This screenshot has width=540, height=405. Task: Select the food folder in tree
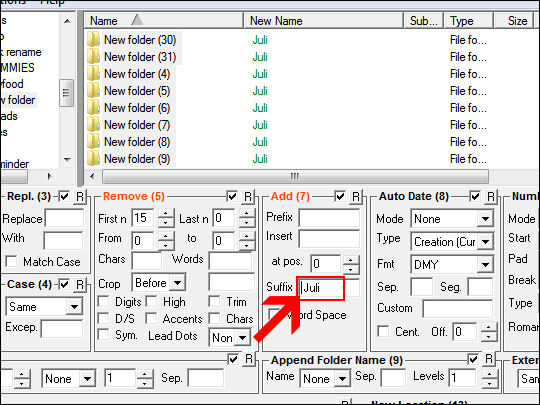12,84
